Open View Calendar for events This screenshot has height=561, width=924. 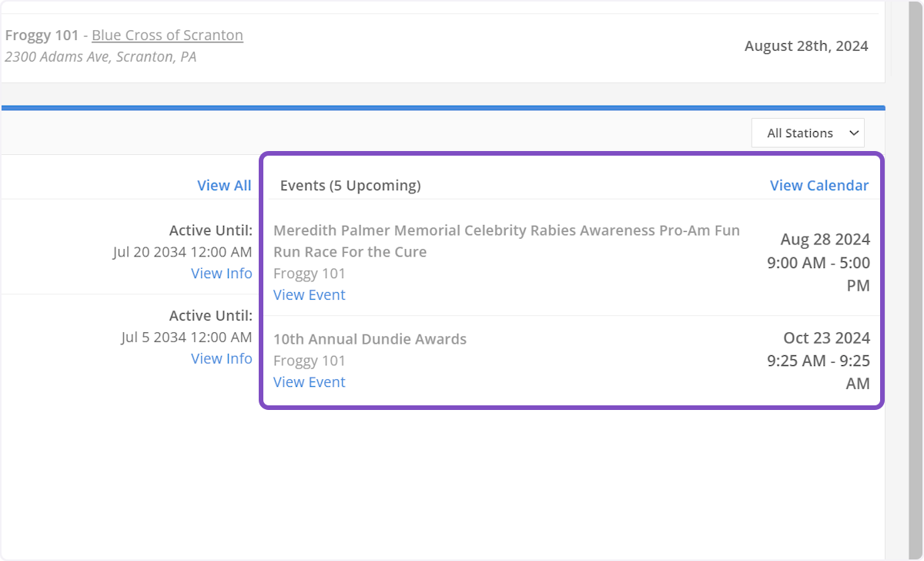819,185
